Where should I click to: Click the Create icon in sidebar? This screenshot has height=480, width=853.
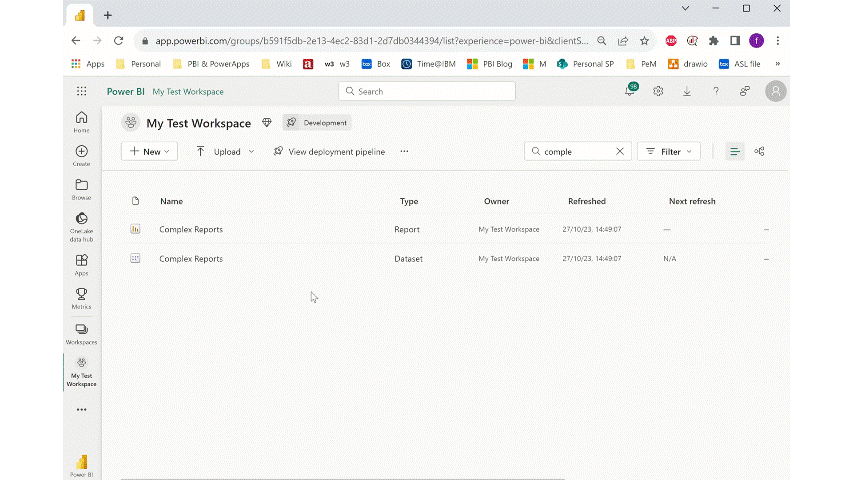click(81, 151)
